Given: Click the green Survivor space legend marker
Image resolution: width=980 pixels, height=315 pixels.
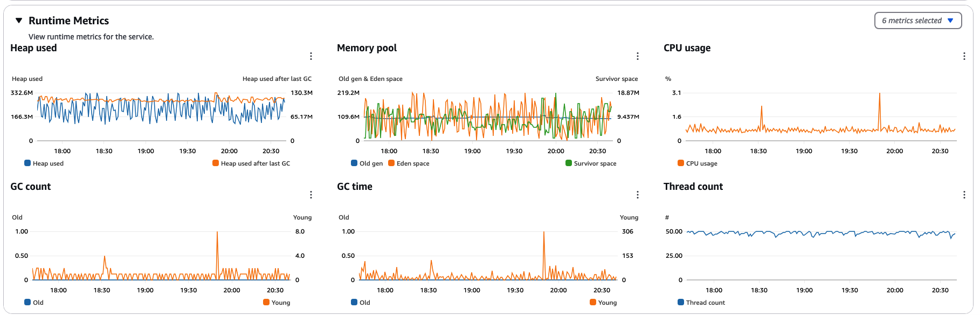Looking at the screenshot, I should coord(568,163).
